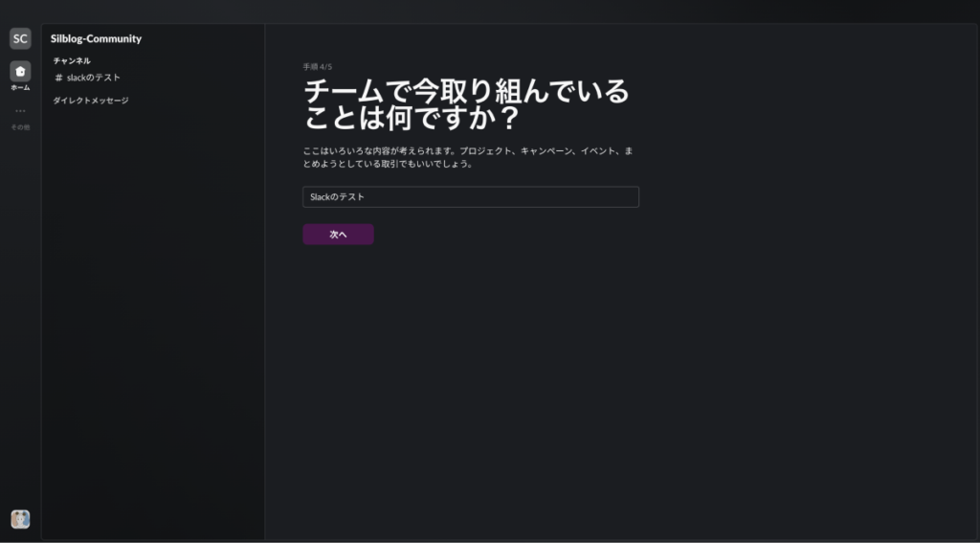Click the hash icon beside slackのテスト
The image size is (980, 543).
coord(58,78)
